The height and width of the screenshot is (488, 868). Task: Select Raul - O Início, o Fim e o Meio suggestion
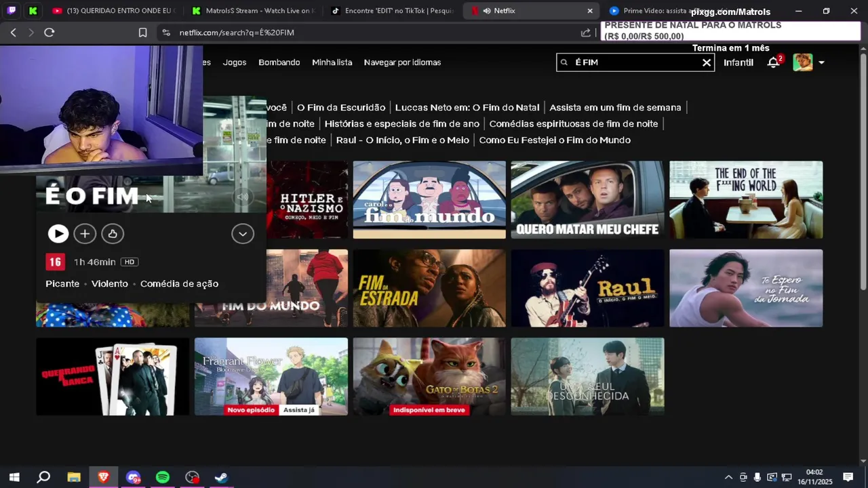click(403, 140)
